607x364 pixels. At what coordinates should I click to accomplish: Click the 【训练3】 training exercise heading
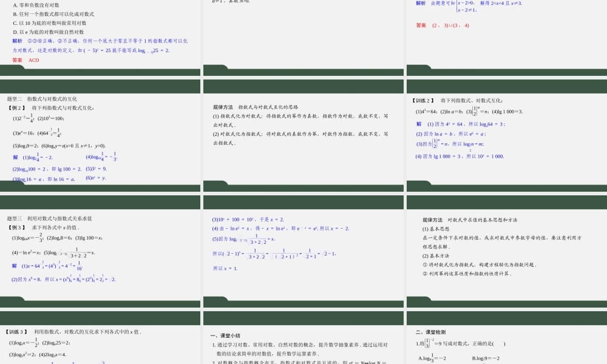pyautogui.click(x=16, y=331)
